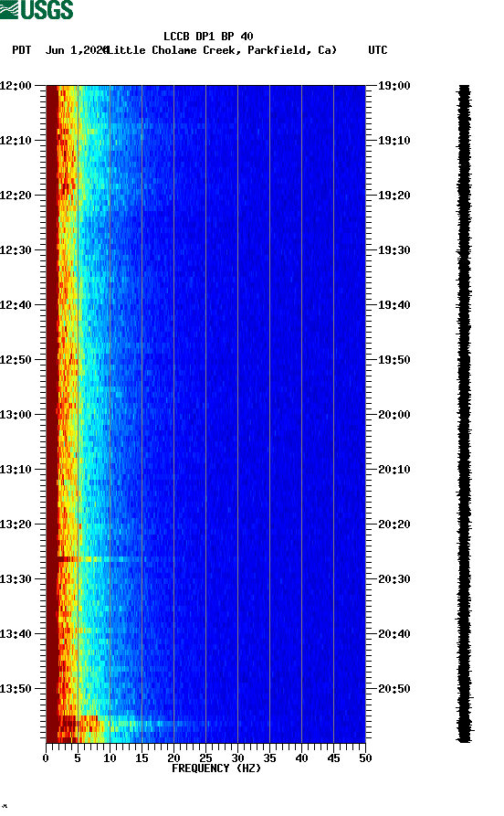Click the 40 Hz frequency tick label
504x816 pixels.
coord(301,758)
